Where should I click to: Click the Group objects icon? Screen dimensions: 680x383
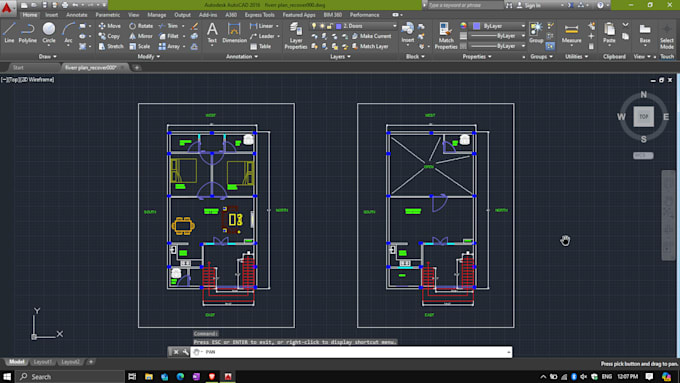[536, 33]
